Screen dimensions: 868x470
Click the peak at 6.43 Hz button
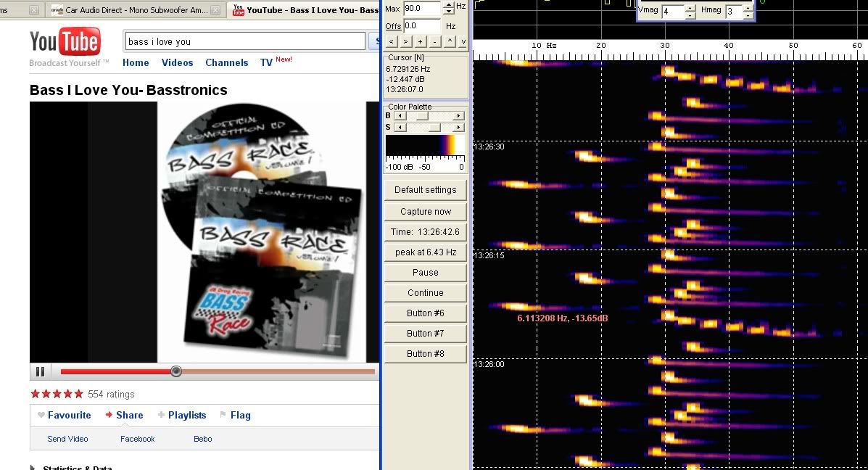[425, 252]
